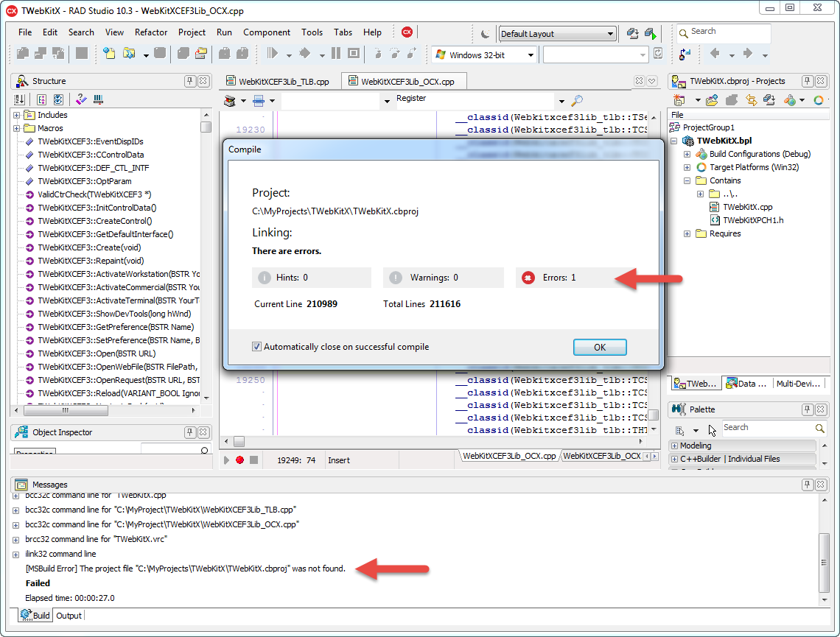Viewport: 840px width, 637px height.
Task: Click the Open file folder icon
Action: [128, 53]
